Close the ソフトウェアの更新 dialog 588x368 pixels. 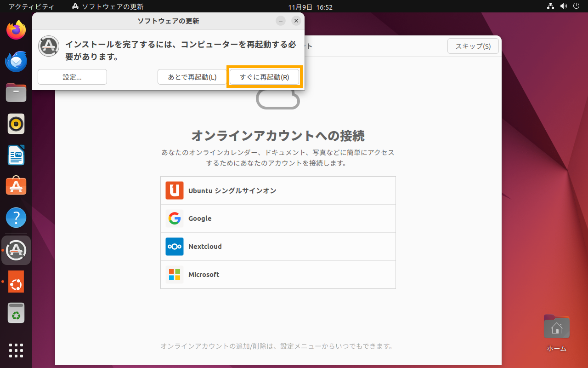pyautogui.click(x=296, y=21)
